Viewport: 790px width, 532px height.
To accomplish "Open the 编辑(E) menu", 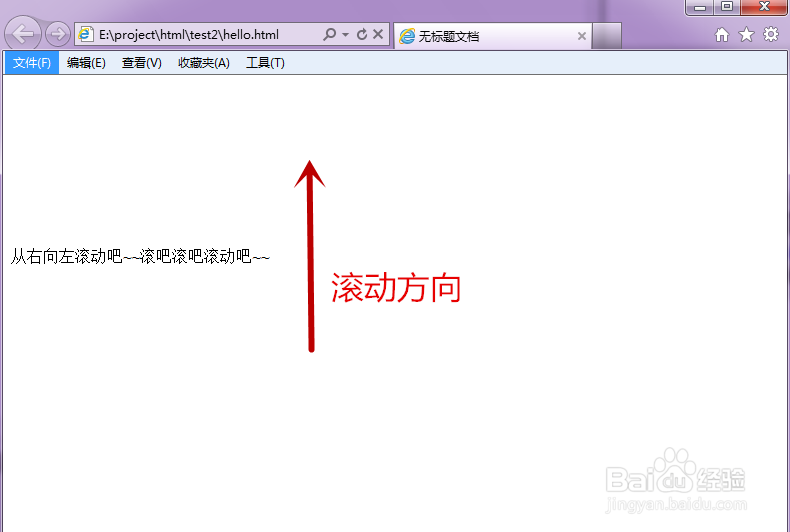I will point(86,62).
